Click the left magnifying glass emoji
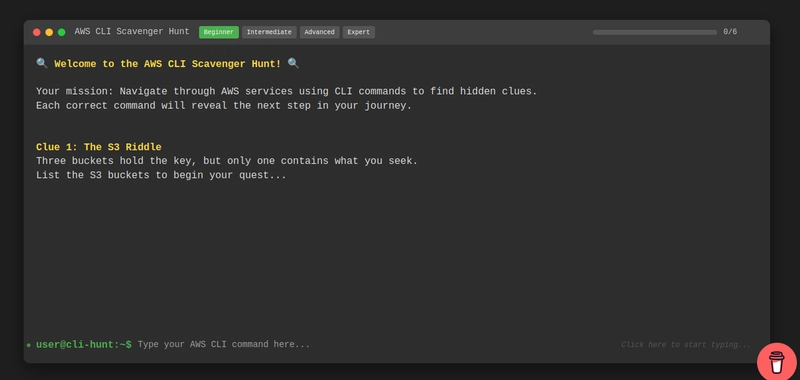 click(x=42, y=63)
